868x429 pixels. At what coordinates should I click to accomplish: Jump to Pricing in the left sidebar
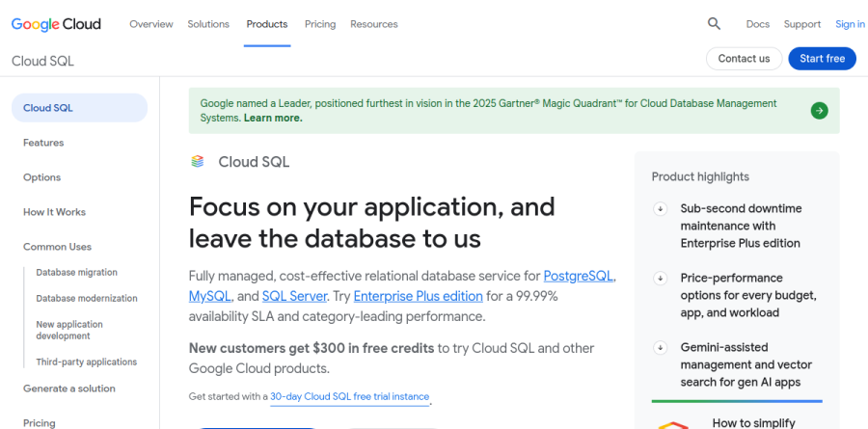tap(40, 423)
